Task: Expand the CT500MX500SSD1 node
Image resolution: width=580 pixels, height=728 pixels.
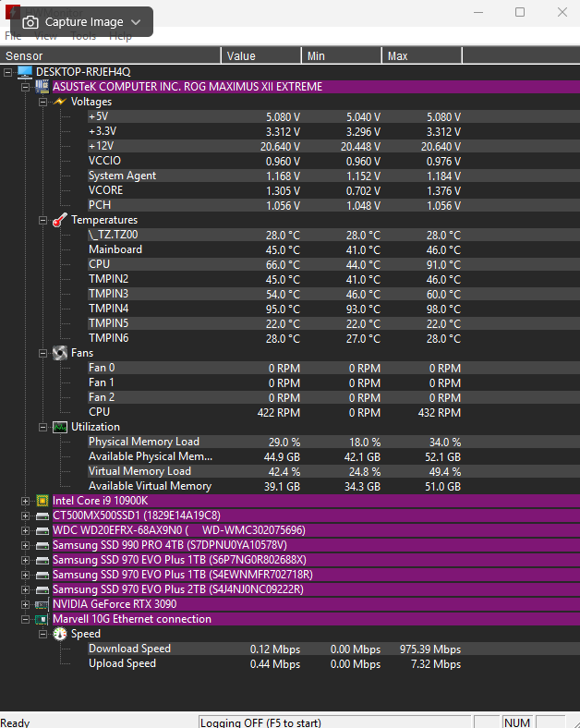Action: click(x=26, y=516)
